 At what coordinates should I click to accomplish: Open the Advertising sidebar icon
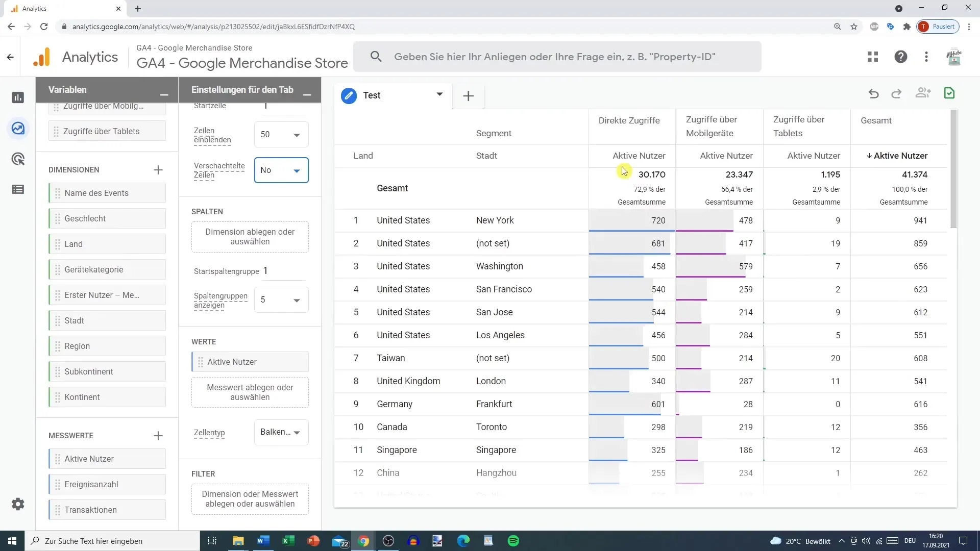[18, 159]
